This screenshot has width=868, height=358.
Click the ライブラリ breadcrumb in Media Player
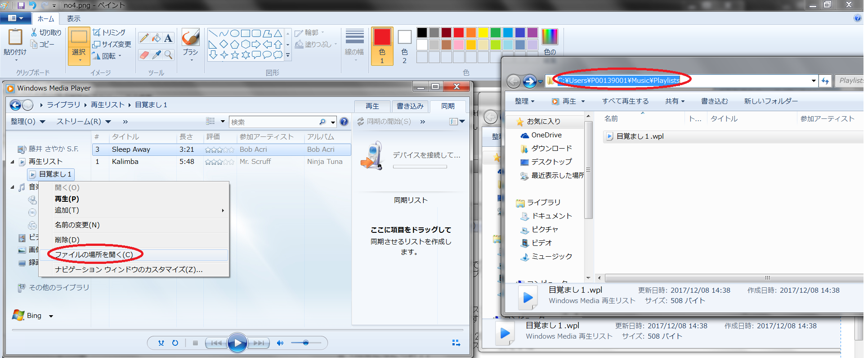(63, 105)
